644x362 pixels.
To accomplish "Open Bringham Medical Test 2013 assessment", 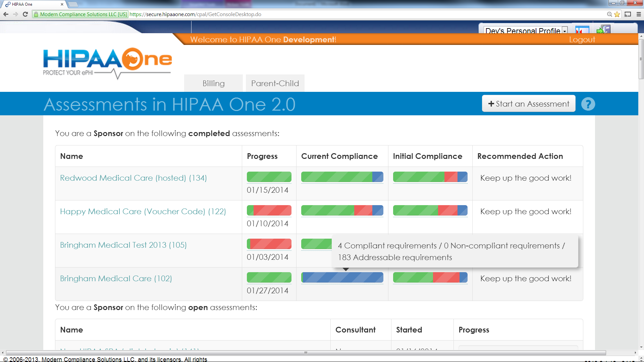I will pos(123,245).
